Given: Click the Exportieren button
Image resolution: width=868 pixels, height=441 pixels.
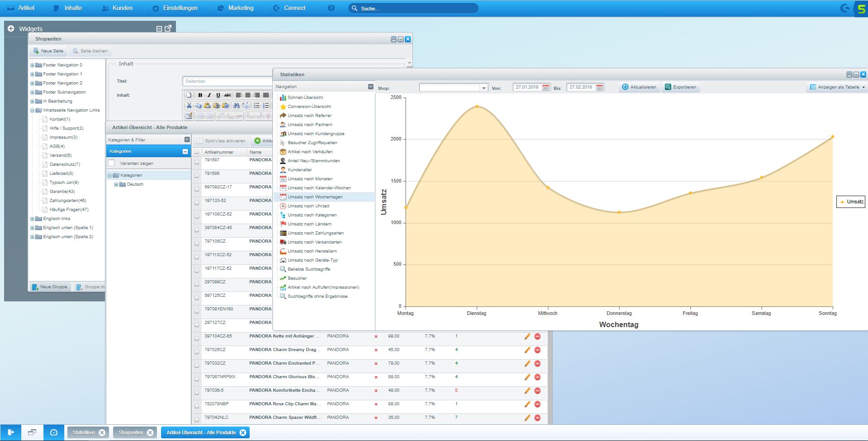Looking at the screenshot, I should 680,87.
